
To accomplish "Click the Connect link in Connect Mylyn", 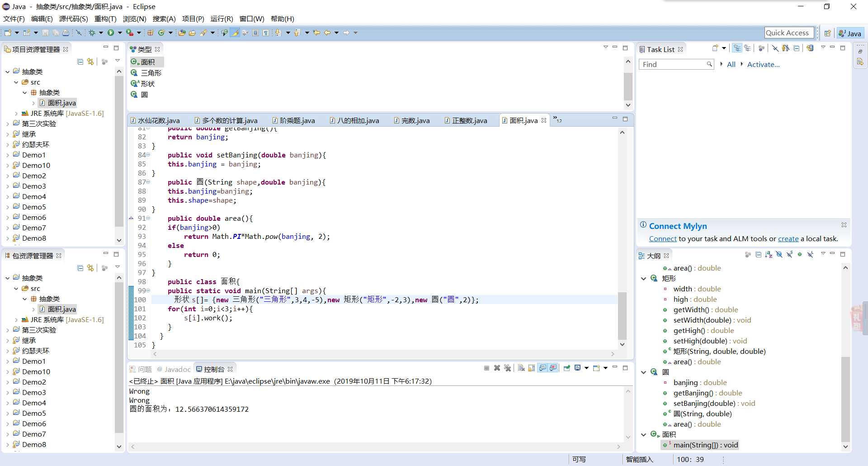I will 663,239.
